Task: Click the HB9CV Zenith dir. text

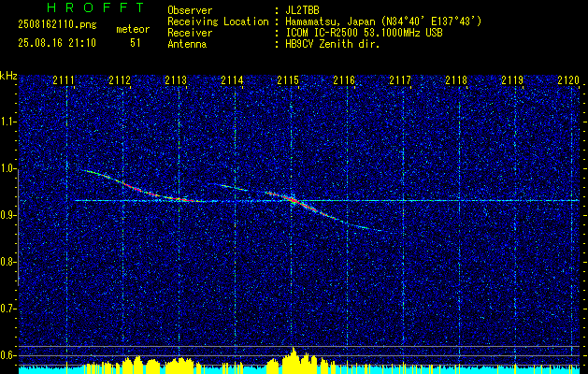Action: pos(333,44)
